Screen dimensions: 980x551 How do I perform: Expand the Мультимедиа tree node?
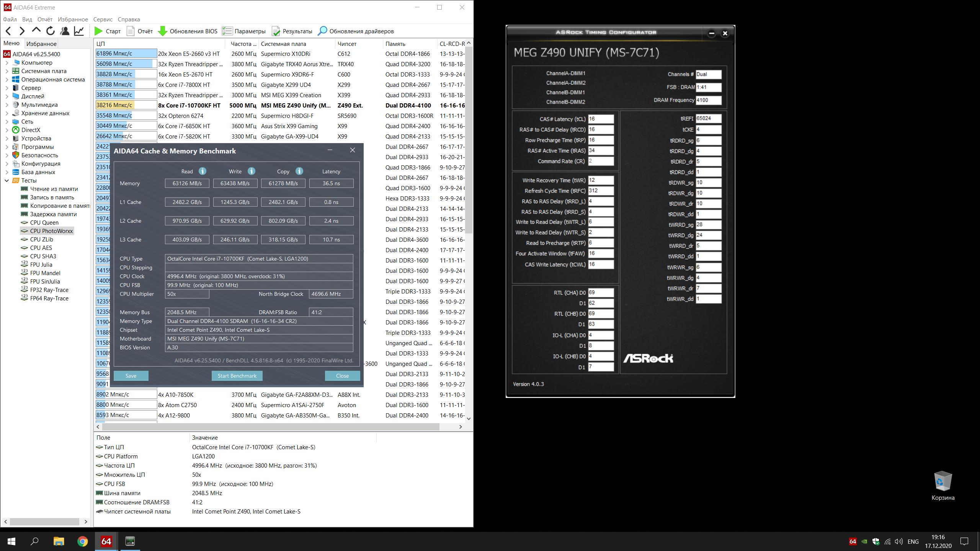(x=7, y=105)
